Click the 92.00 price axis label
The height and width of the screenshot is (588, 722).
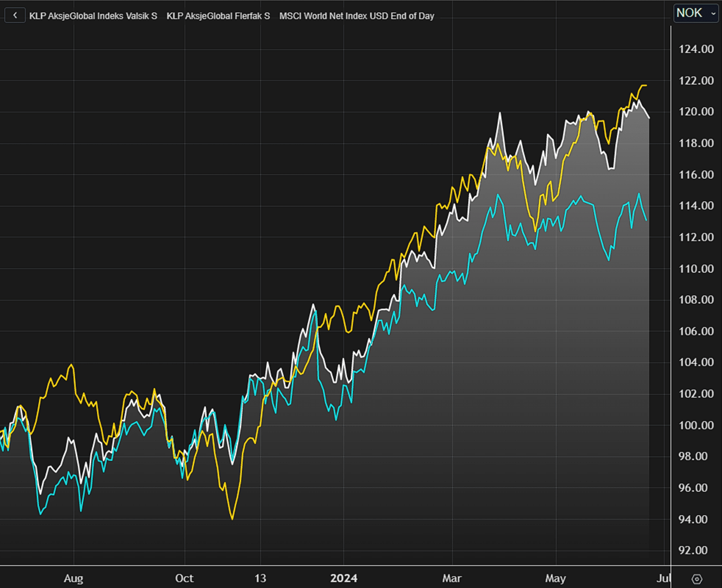tap(693, 551)
